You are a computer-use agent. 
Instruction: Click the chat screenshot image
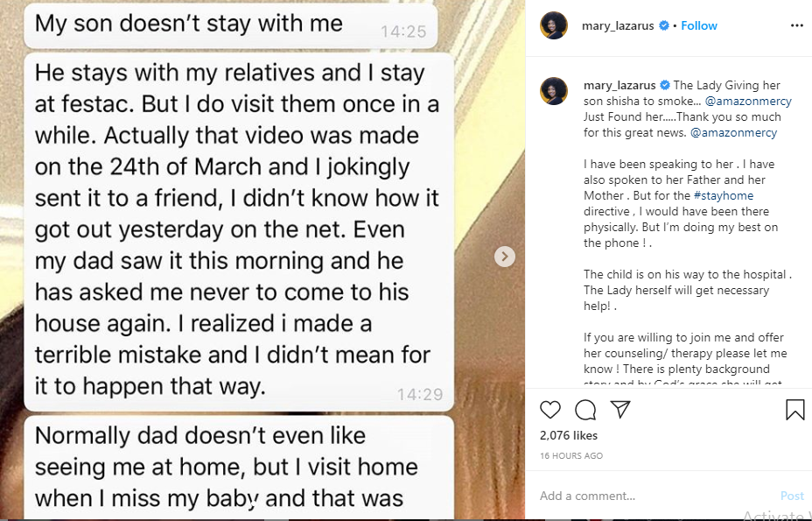pos(262,259)
